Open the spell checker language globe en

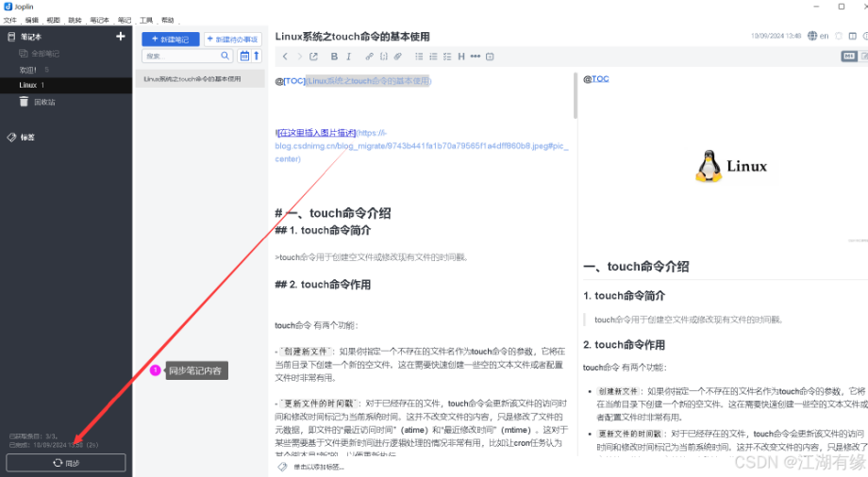click(x=818, y=36)
